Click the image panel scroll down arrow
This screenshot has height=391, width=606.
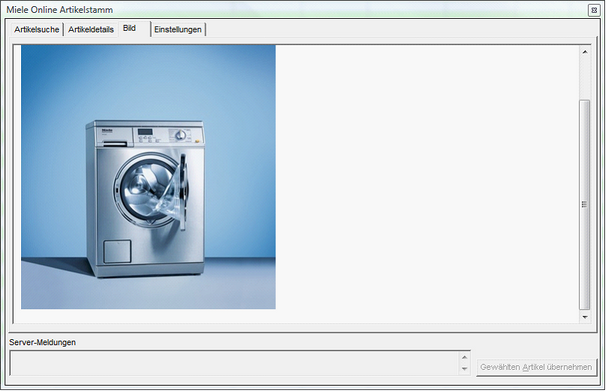click(x=585, y=317)
